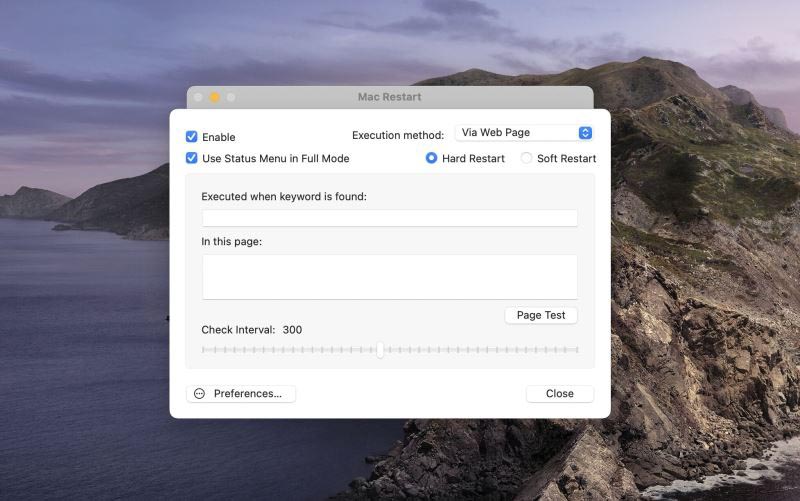Viewport: 800px width, 501px height.
Task: Click Executed when keyword is found label
Action: (284, 196)
